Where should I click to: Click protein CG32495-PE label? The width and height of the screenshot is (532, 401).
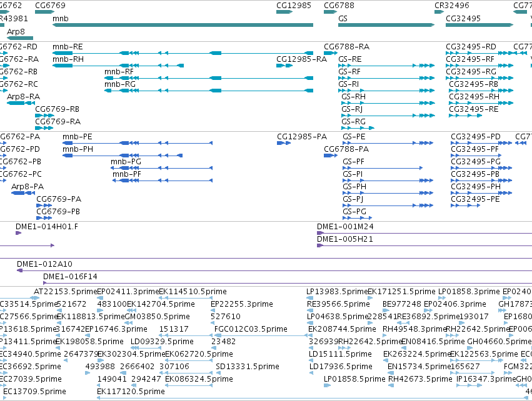(475, 199)
